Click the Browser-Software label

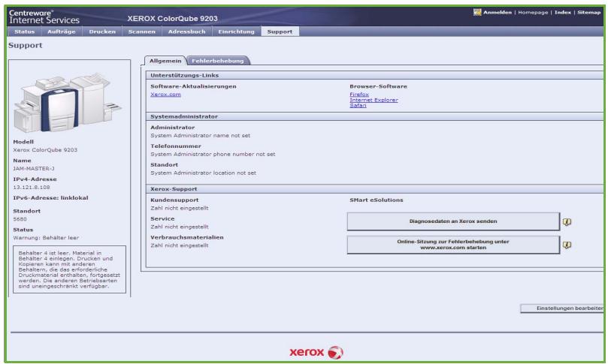click(378, 86)
